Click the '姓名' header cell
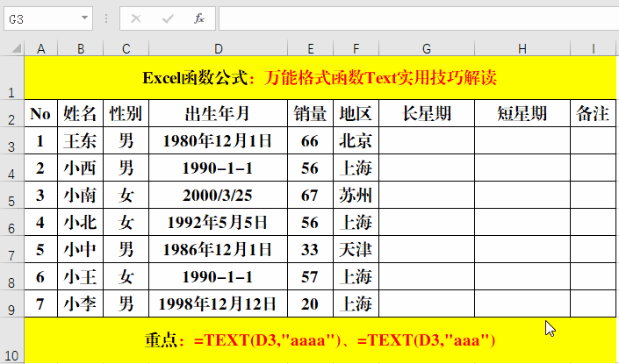 coord(81,113)
